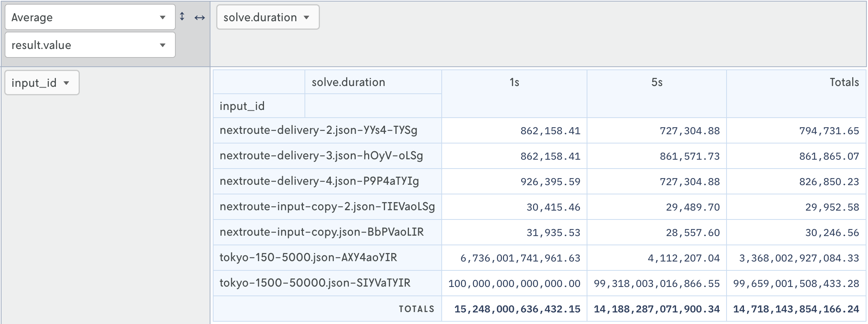Select the nextroute-delivery-4.json-P9P4aTYIg row label

coord(319,181)
